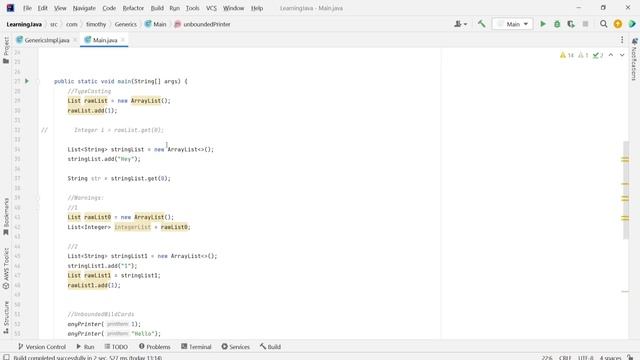The height and width of the screenshot is (360, 640).
Task: Click the stringList.add("Hey") code line
Action: [104, 159]
